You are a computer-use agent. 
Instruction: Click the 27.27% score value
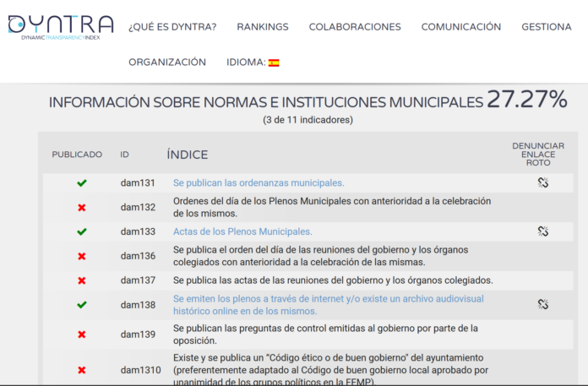(527, 100)
